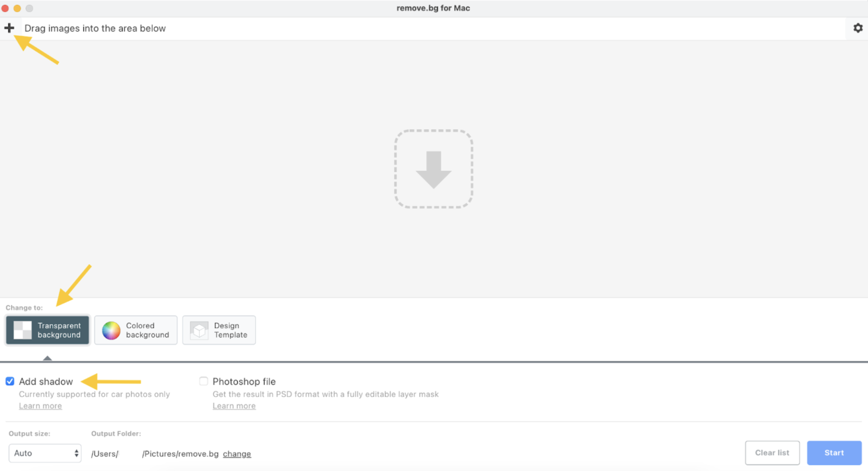This screenshot has height=471, width=868.
Task: Click the cube icon for Design Template
Action: click(199, 330)
